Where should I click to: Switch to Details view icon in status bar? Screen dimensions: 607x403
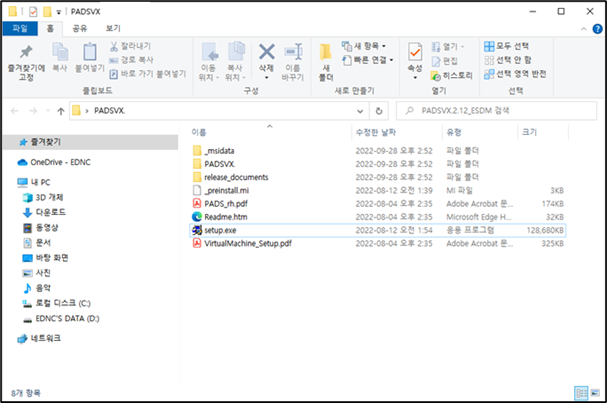click(x=581, y=393)
